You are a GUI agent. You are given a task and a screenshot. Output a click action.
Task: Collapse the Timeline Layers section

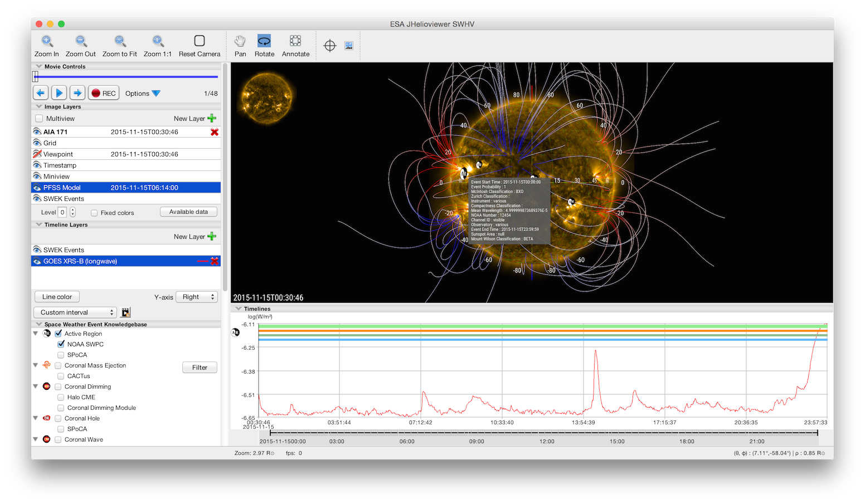point(39,224)
